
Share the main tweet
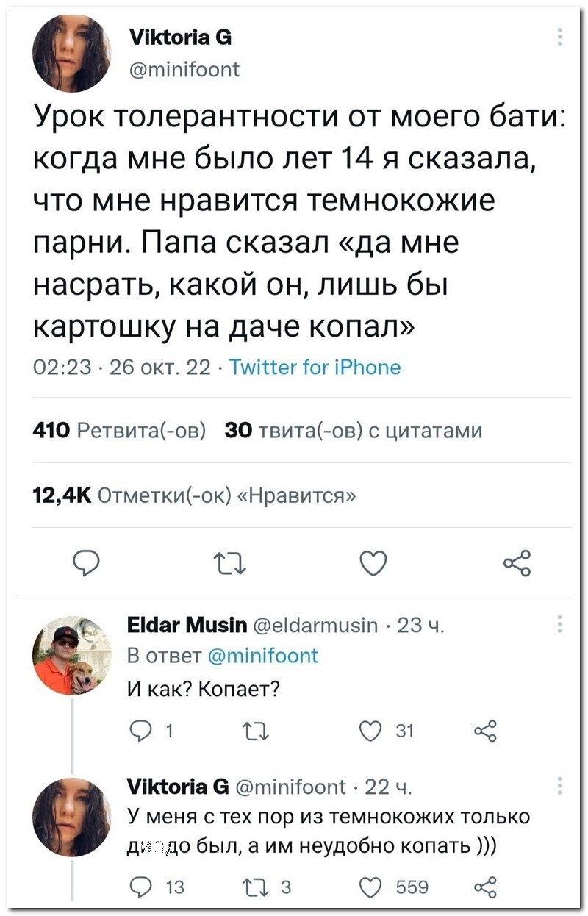point(515,564)
